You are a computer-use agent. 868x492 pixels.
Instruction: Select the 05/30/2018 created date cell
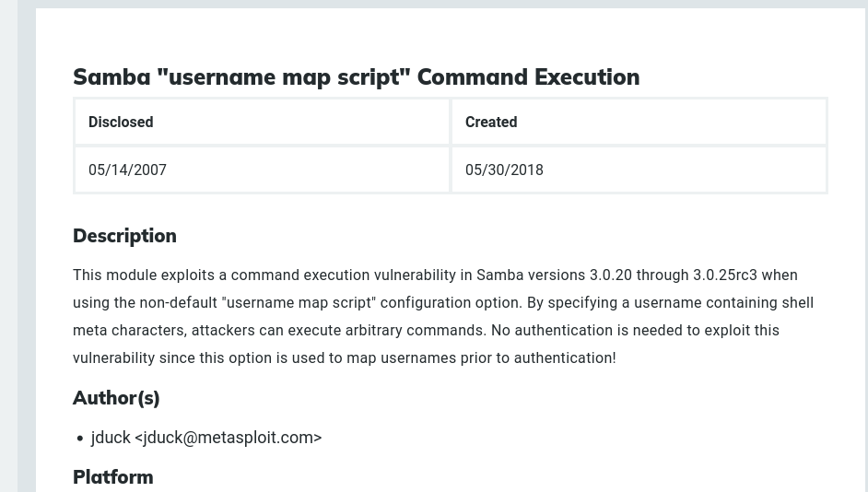(504, 170)
